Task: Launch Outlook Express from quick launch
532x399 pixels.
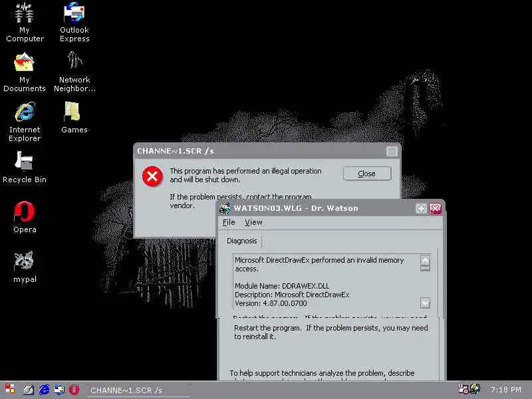Action: tap(59, 390)
